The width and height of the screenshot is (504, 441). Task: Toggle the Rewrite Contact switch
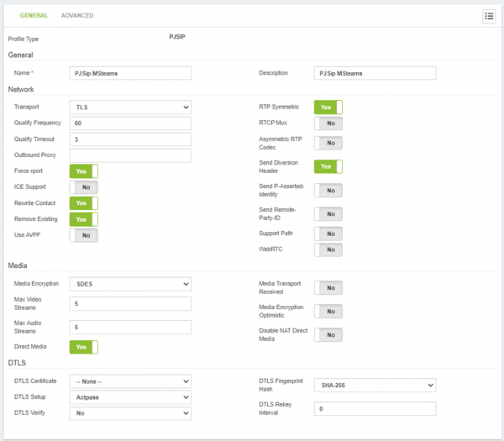click(x=83, y=203)
